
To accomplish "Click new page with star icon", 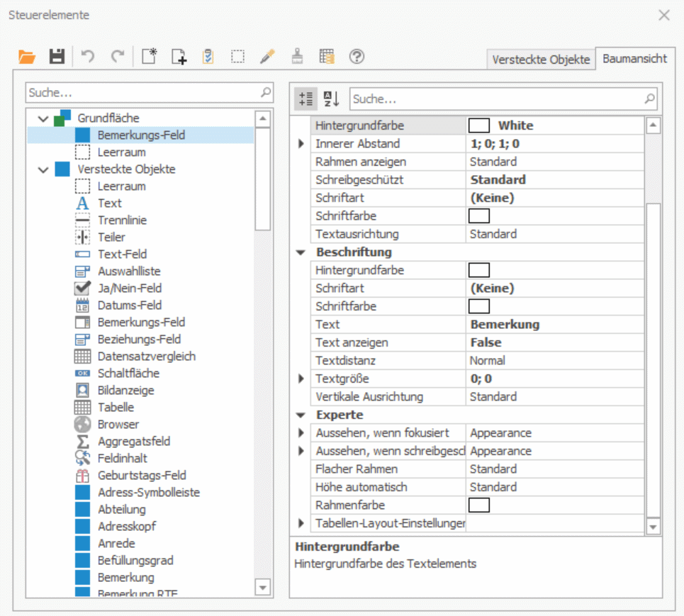I will point(149,57).
